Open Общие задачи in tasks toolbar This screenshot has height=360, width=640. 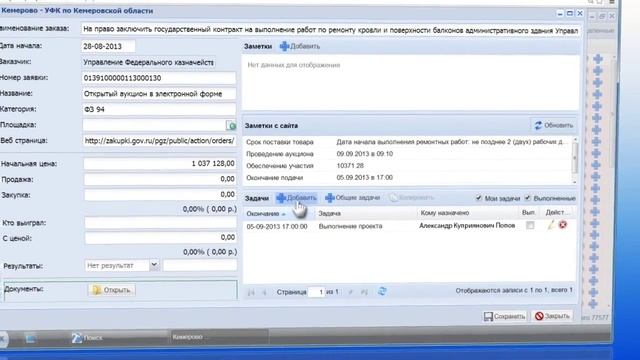(x=353, y=198)
